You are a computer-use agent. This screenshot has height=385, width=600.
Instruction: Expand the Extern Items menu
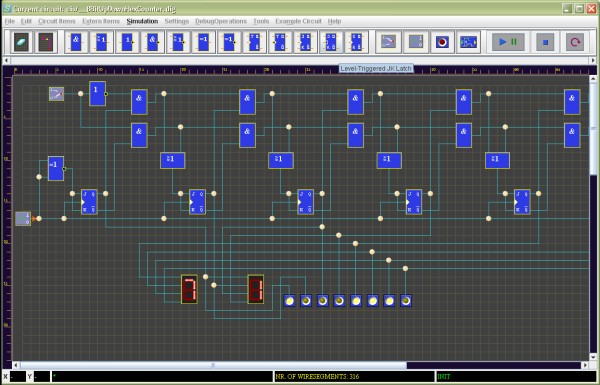(x=101, y=21)
